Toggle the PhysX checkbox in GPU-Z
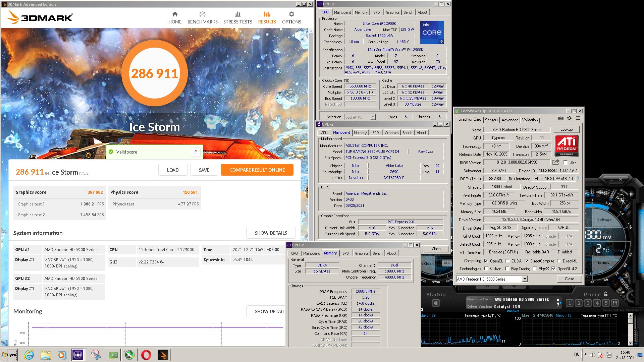The height and width of the screenshot is (362, 644). pos(535,268)
